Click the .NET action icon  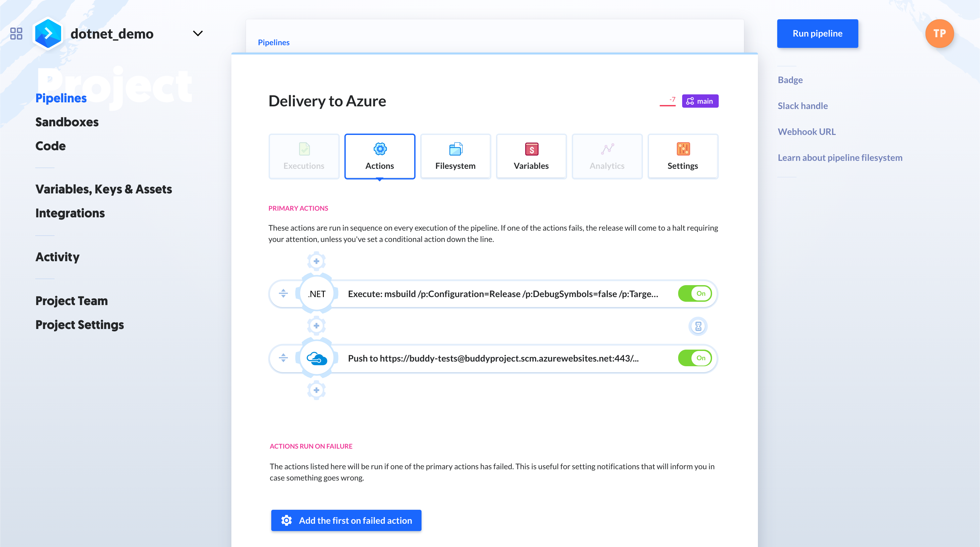pos(316,294)
